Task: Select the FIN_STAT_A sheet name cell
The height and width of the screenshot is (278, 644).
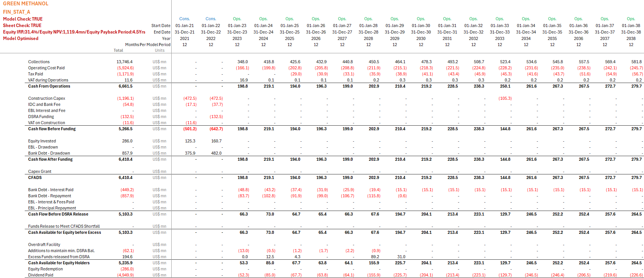Action: [16, 12]
